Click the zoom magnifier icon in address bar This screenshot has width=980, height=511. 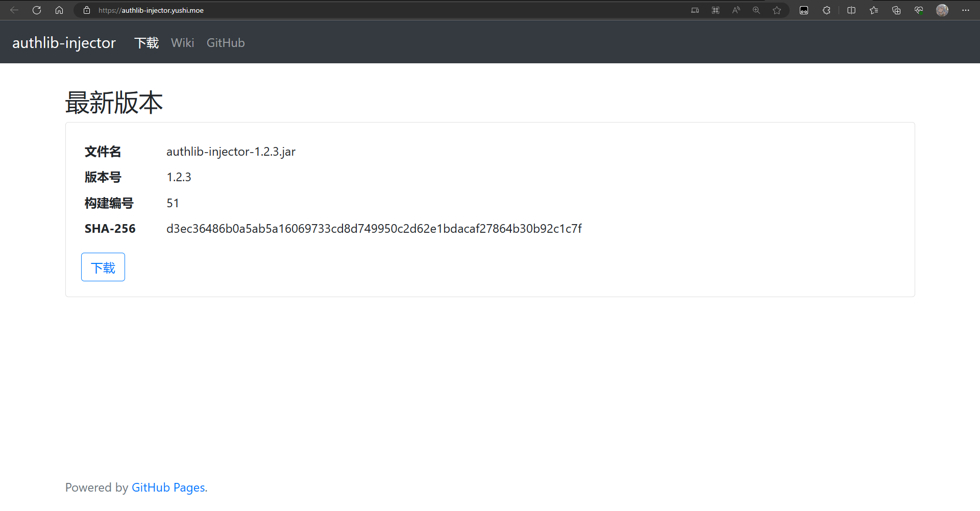[756, 10]
